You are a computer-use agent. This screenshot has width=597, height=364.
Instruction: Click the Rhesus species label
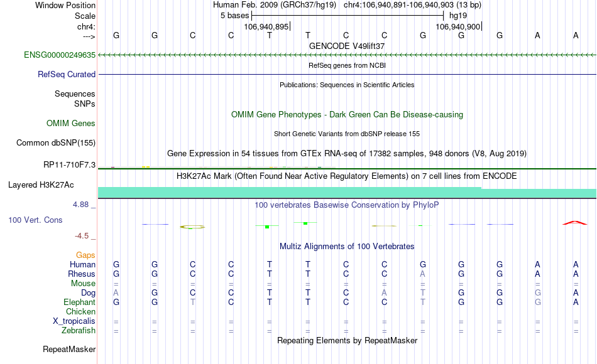click(x=82, y=274)
